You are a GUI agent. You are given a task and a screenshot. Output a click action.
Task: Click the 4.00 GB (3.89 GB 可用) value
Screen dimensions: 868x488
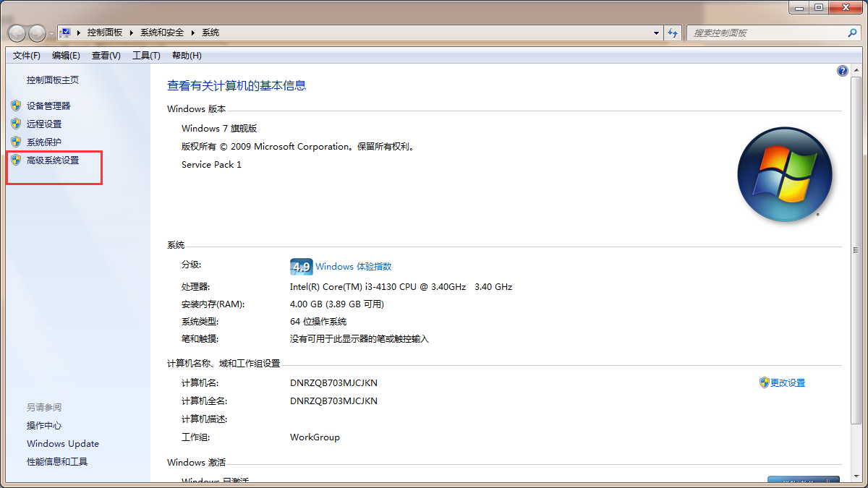337,304
